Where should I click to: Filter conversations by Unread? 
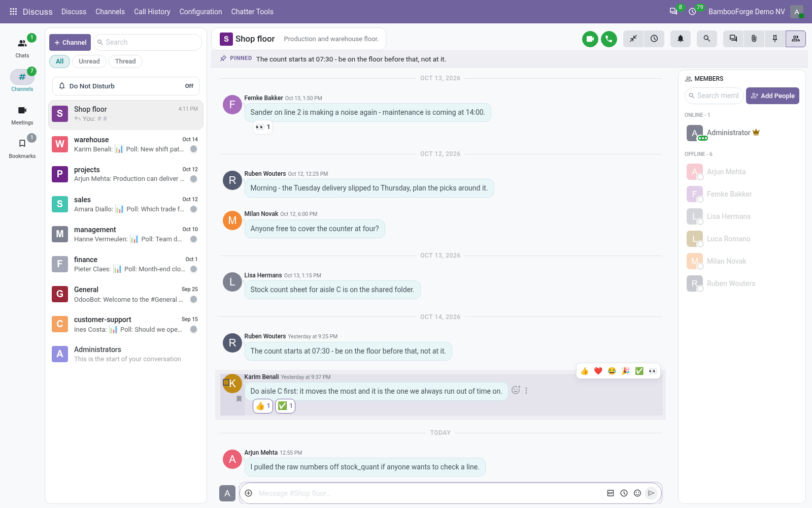(x=89, y=61)
